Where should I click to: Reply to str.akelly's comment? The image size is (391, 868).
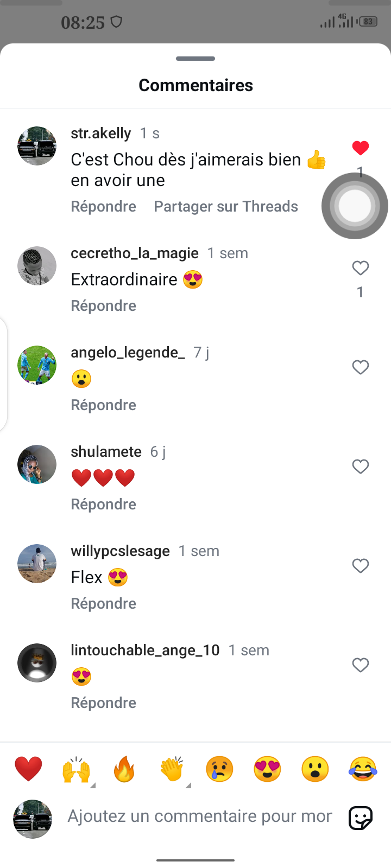103,207
